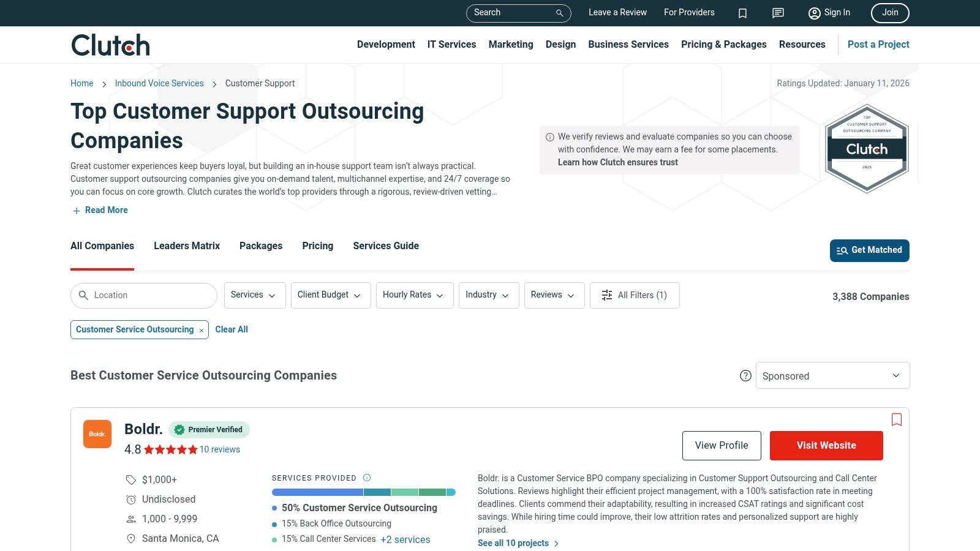Click Clear All filters link
980x551 pixels.
click(232, 329)
